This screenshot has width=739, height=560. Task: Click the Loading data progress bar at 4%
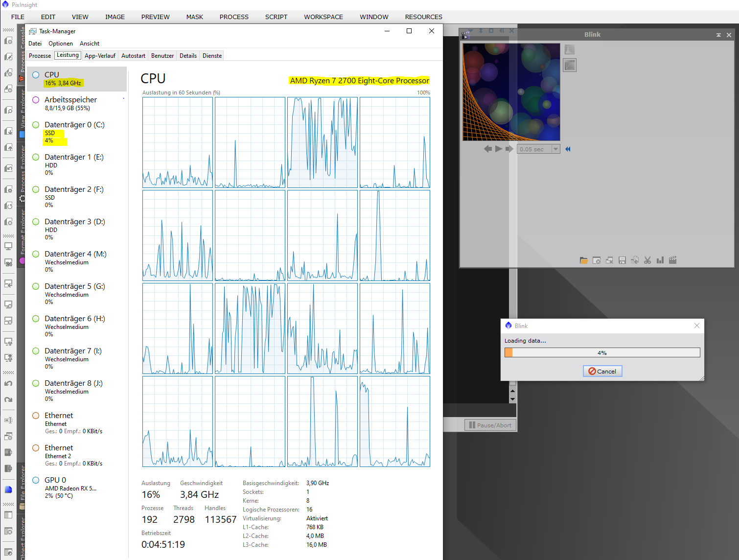pyautogui.click(x=602, y=352)
